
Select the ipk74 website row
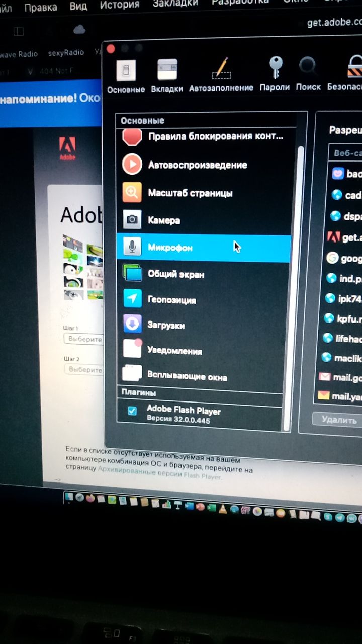click(x=344, y=298)
